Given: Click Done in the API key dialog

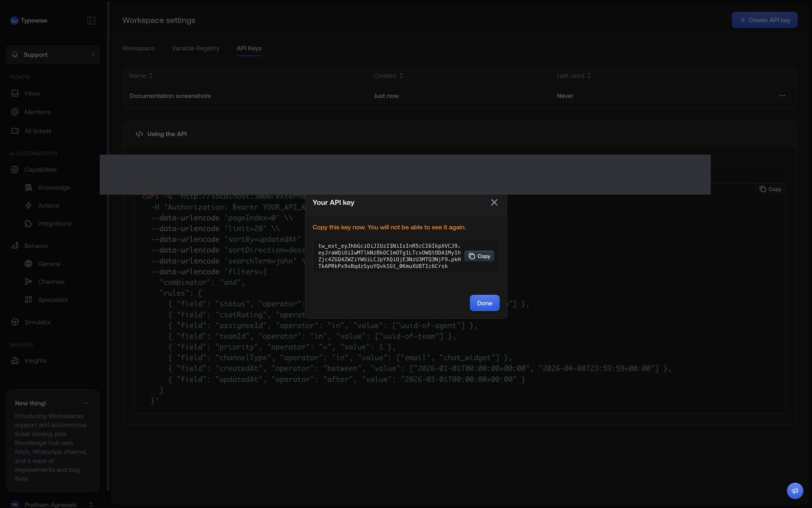Looking at the screenshot, I should (x=484, y=303).
